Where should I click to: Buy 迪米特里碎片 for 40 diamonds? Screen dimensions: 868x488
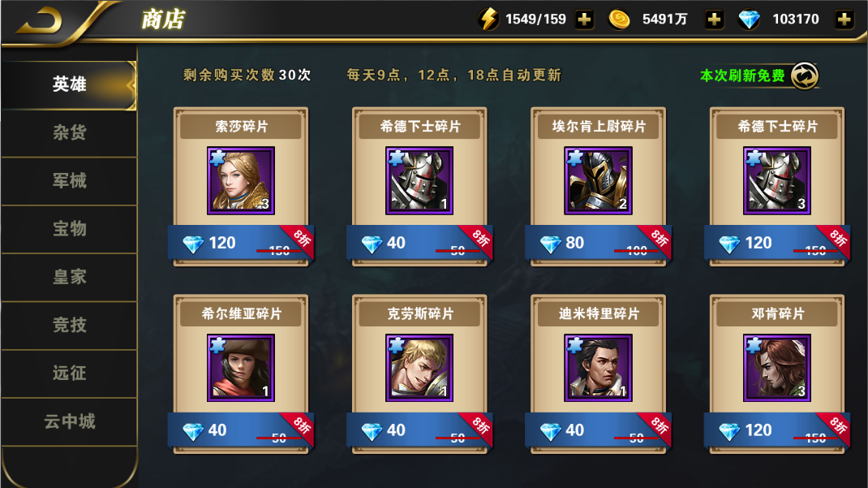point(598,430)
